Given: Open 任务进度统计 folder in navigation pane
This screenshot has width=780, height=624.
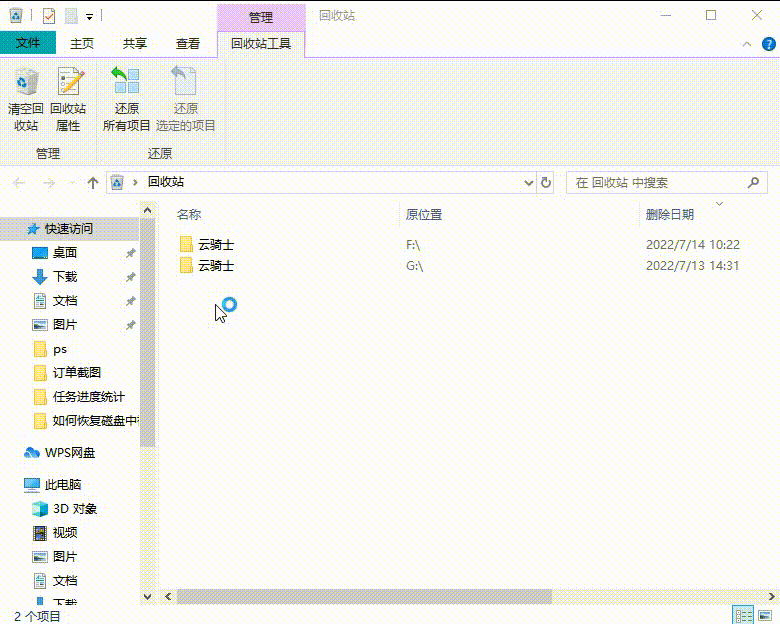Looking at the screenshot, I should 89,397.
